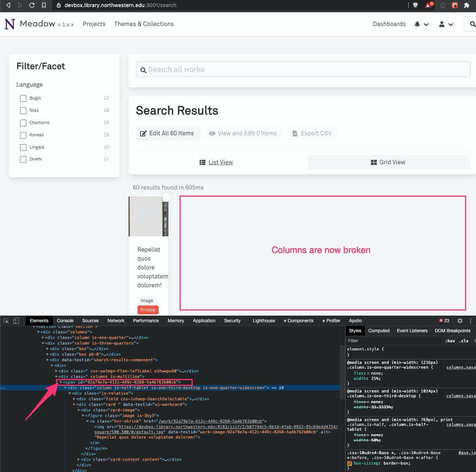Switch to the Computed styles tab
The image size is (476, 472).
pos(379,331)
